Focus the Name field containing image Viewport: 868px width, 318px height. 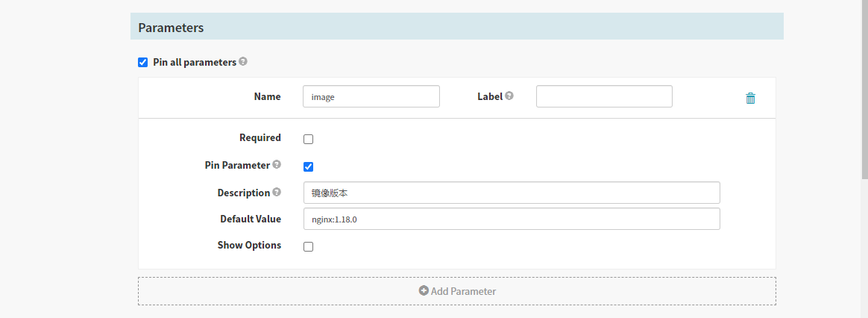click(x=371, y=96)
